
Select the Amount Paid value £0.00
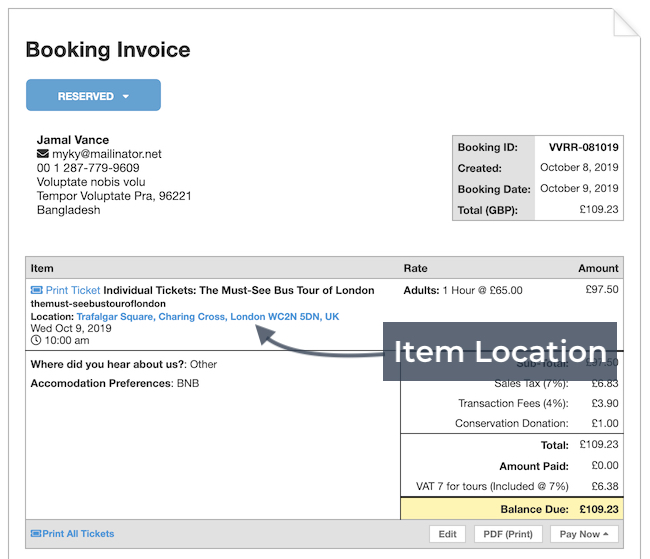click(605, 466)
